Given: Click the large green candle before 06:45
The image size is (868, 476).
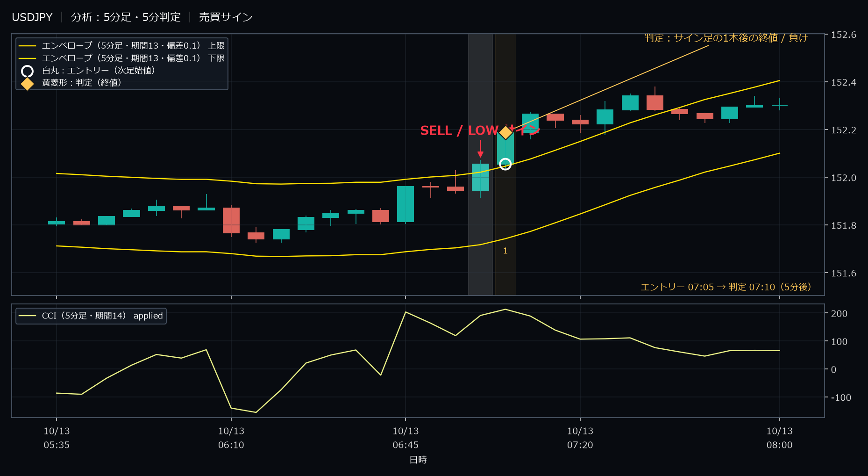Looking at the screenshot, I should pyautogui.click(x=406, y=204).
